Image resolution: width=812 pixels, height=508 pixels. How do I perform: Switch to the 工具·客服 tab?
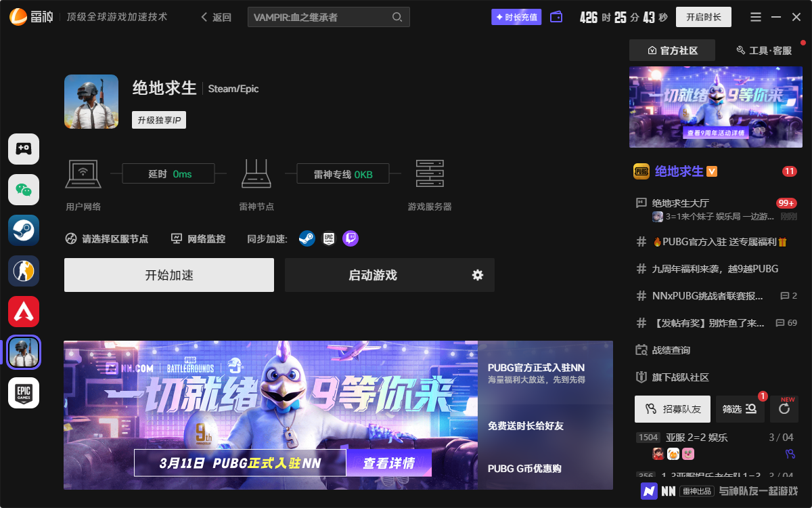(767, 50)
